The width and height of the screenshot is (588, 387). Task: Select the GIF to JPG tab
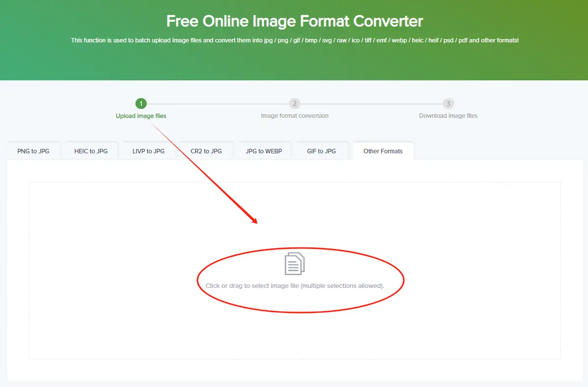(322, 151)
